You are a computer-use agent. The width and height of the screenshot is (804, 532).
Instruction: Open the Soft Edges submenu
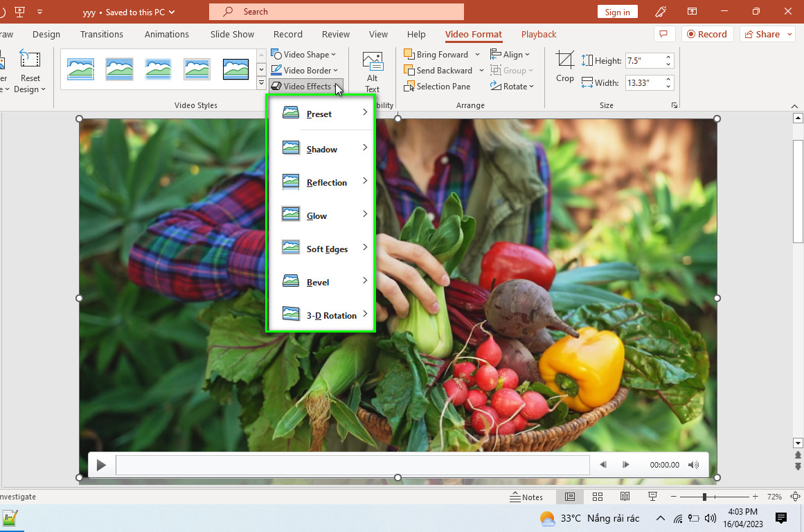(321, 249)
